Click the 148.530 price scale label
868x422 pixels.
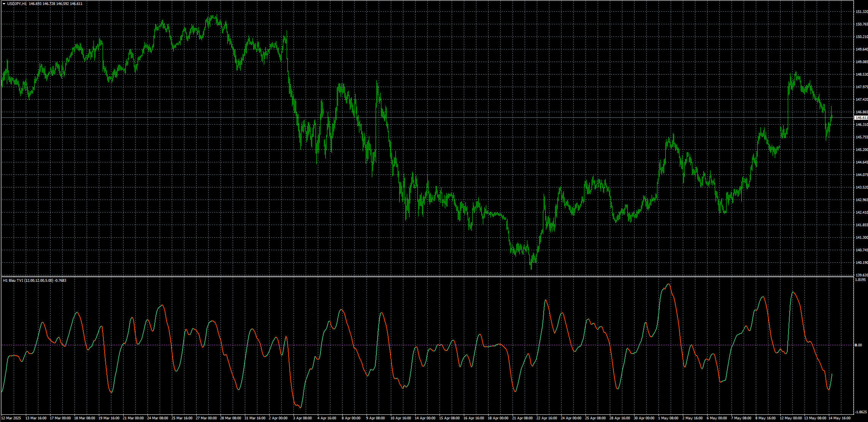tap(862, 75)
